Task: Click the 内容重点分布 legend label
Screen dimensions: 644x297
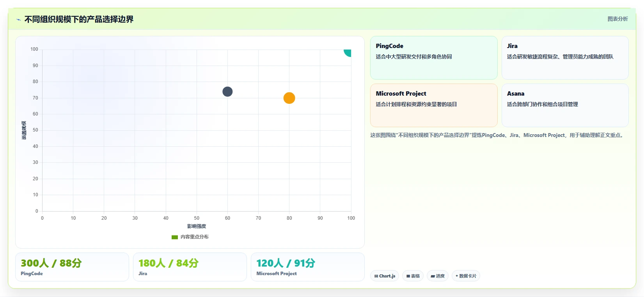Action: tap(194, 237)
